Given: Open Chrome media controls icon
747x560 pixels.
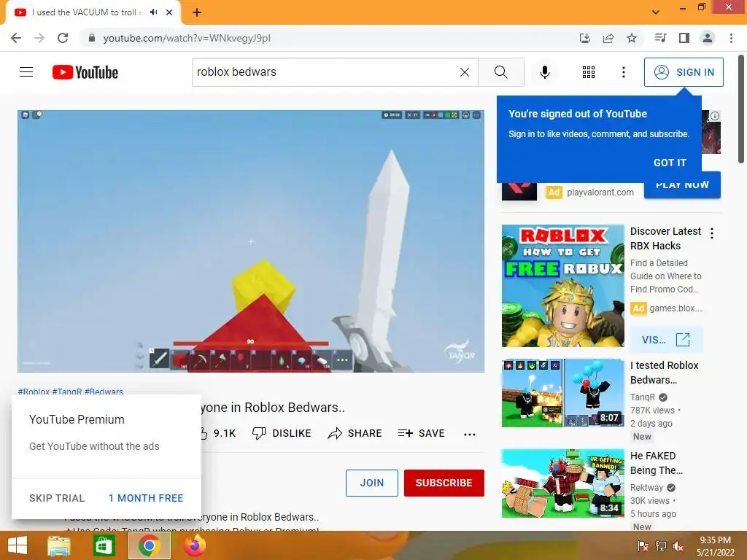Looking at the screenshot, I should click(x=660, y=38).
